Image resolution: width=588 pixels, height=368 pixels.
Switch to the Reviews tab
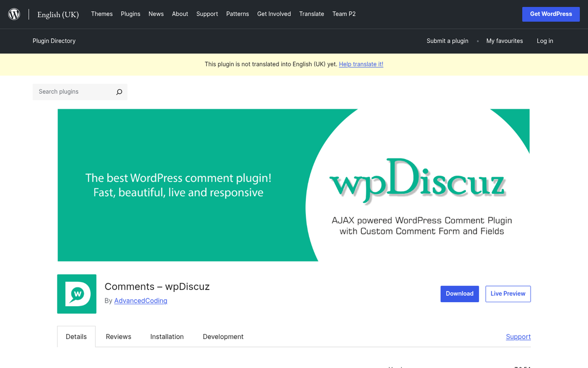(118, 337)
